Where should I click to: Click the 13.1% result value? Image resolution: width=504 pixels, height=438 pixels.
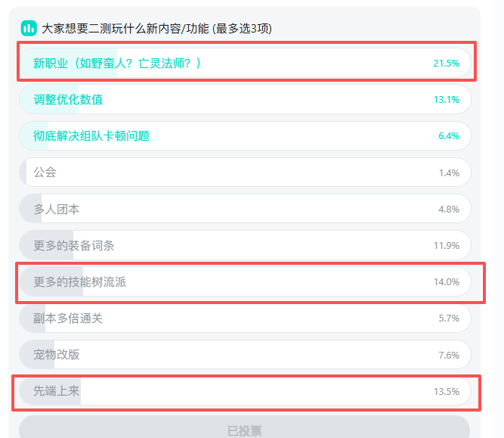pyautogui.click(x=446, y=100)
